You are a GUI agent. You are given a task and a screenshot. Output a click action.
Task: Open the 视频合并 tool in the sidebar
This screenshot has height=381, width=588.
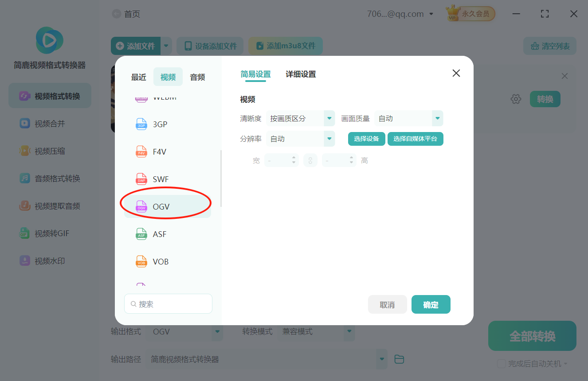point(49,123)
